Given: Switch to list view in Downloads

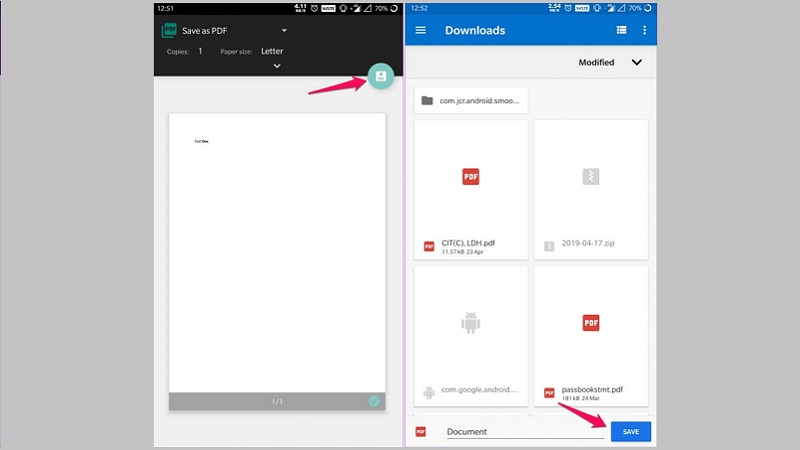Looking at the screenshot, I should [x=621, y=30].
